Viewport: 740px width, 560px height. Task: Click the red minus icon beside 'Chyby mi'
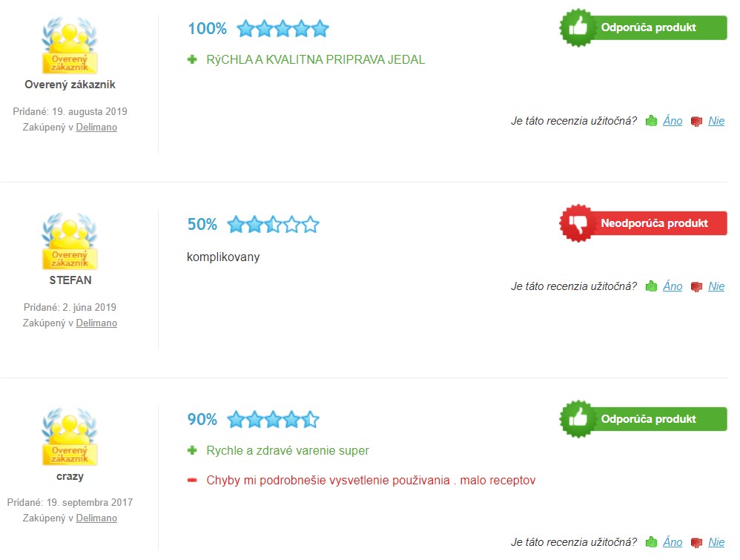point(193,481)
